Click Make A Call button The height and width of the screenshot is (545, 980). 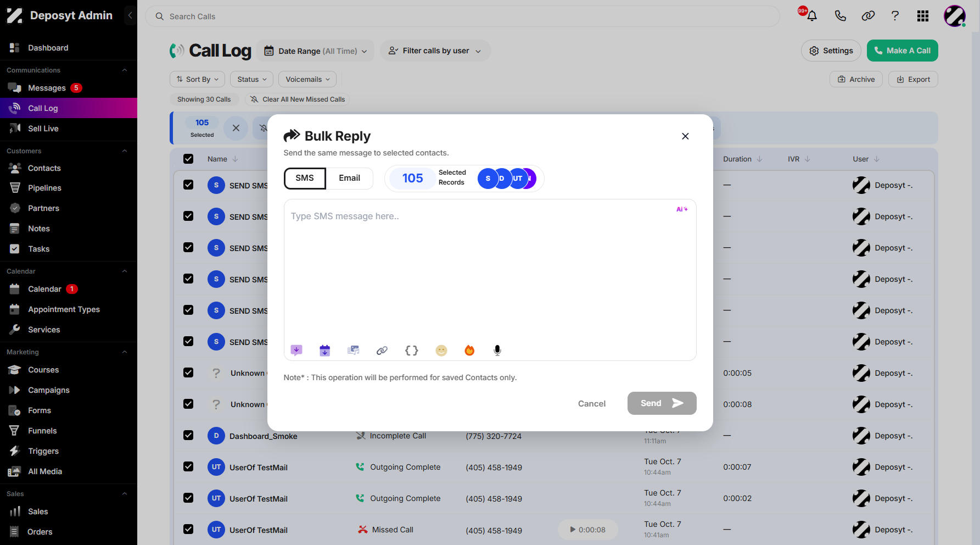pos(903,51)
